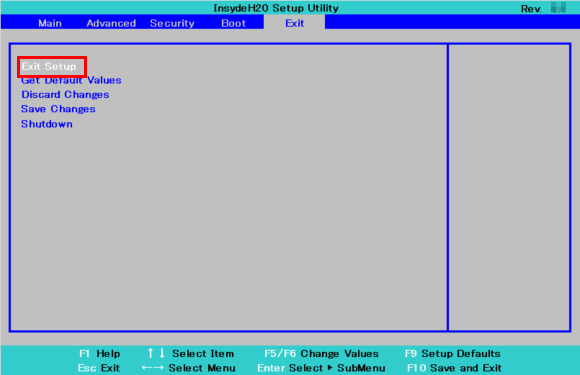Viewport: 580px width, 375px height.
Task: Click the F9 Setup Defaults hint
Action: tap(453, 354)
